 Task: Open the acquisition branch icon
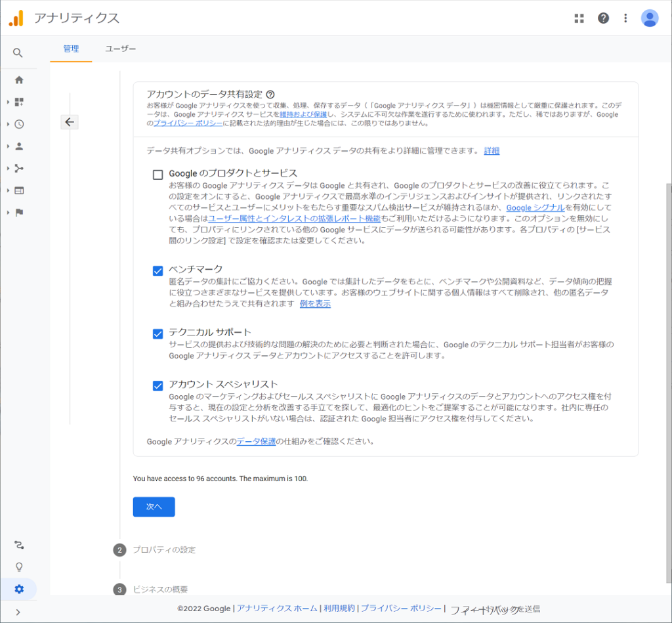[19, 168]
